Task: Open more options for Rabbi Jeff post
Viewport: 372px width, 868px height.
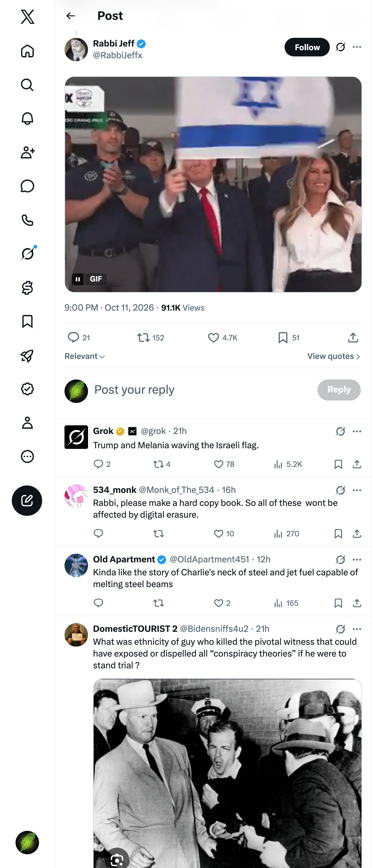Action: pyautogui.click(x=357, y=47)
